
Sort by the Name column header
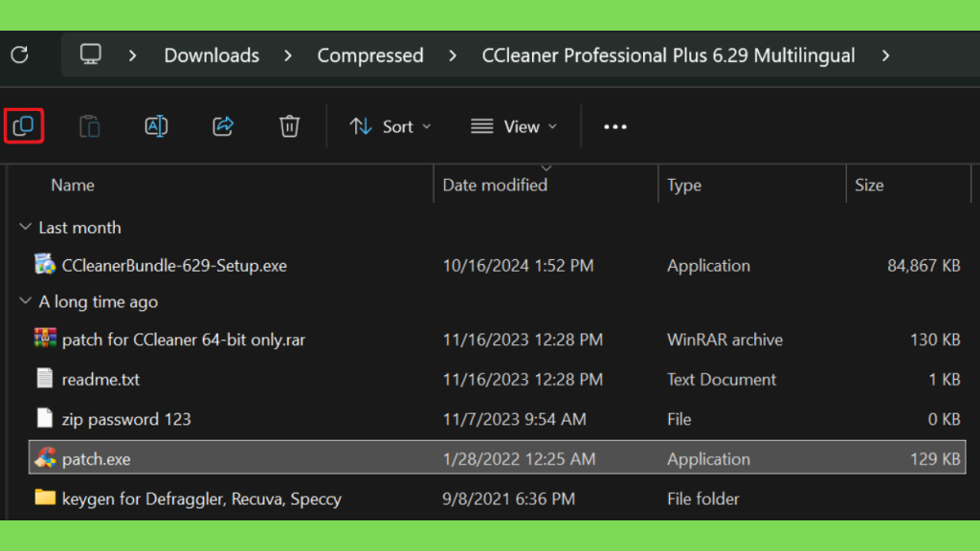coord(73,185)
